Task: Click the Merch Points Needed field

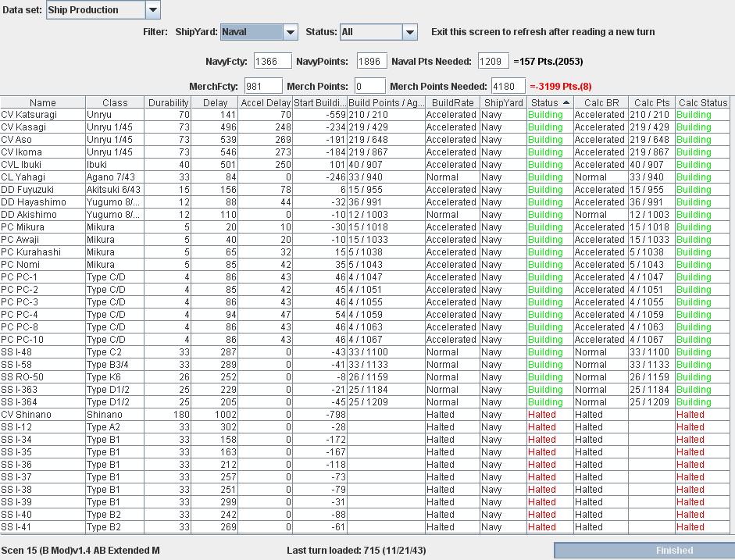Action: [508, 86]
